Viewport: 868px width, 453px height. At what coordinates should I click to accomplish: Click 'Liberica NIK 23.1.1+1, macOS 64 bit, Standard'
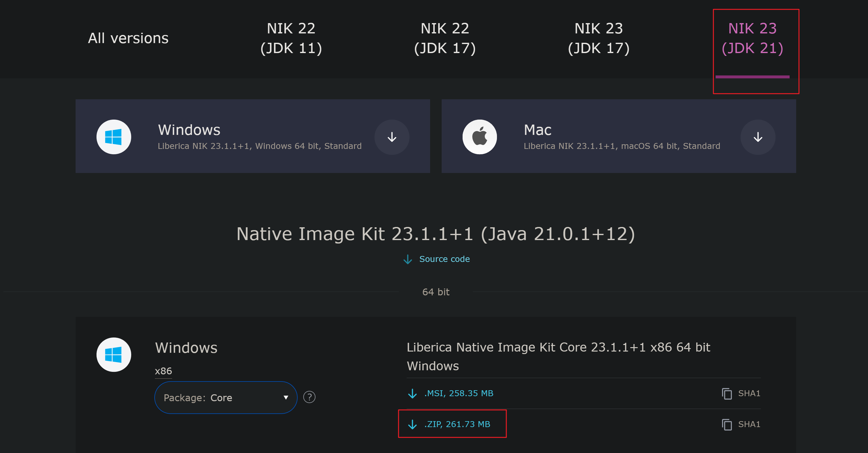tap(622, 146)
